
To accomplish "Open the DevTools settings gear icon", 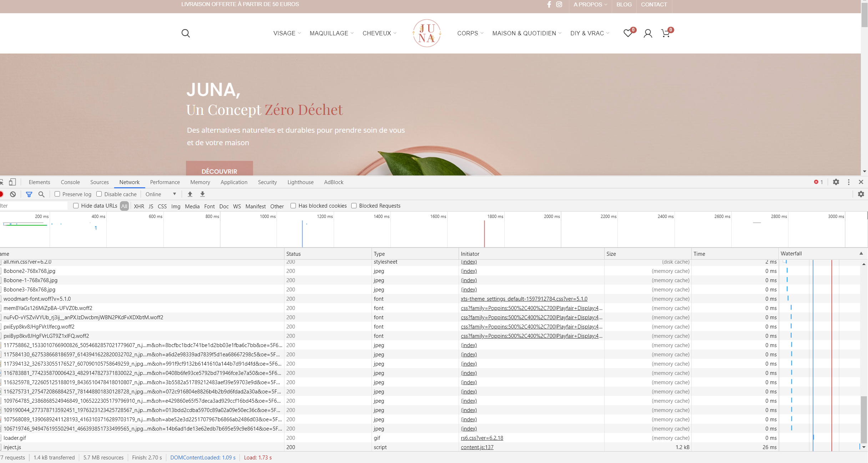I will (x=836, y=182).
